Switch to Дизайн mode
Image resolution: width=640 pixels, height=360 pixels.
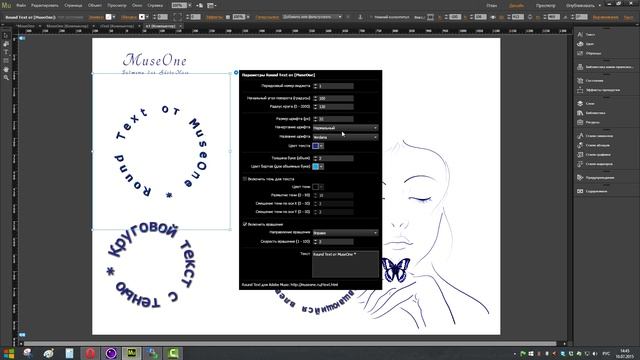tap(517, 6)
